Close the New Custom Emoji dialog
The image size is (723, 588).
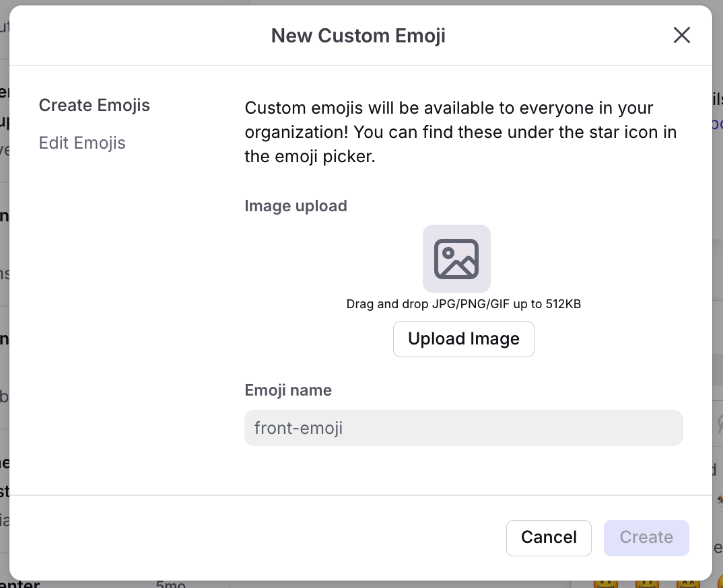tap(682, 35)
